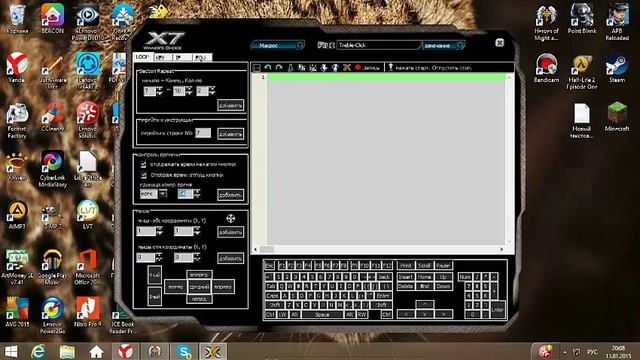Click the time value stepper arrows

(197, 194)
